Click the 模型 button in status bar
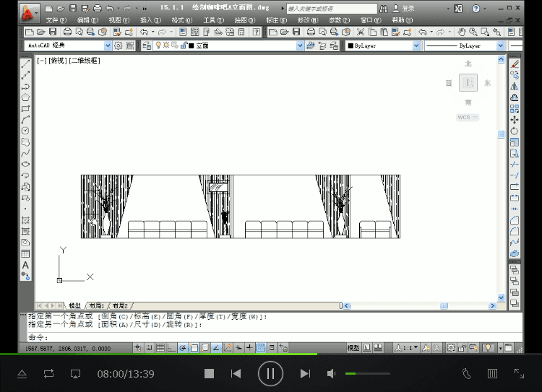This screenshot has height=392, width=542. coord(353,348)
